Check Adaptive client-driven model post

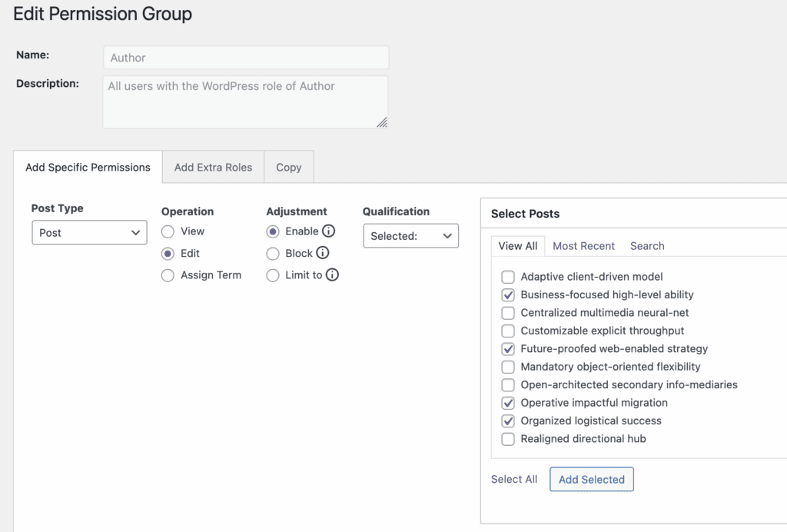[508, 277]
